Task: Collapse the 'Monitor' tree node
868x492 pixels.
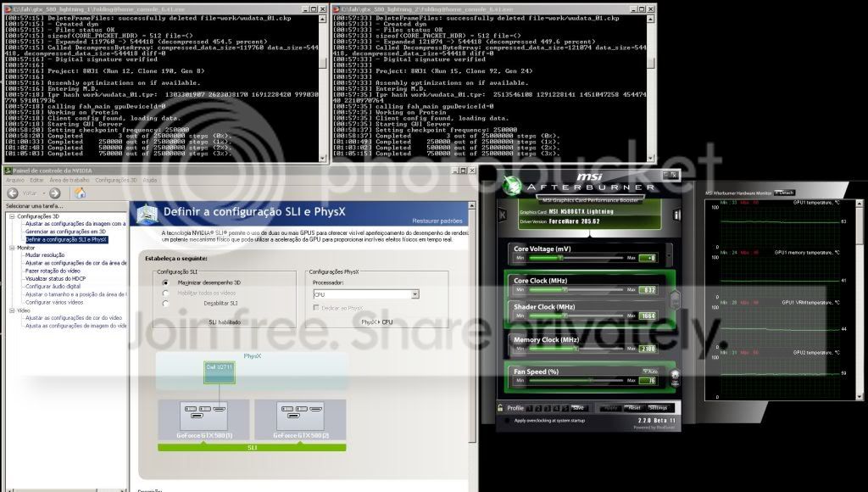Action: (x=10, y=248)
